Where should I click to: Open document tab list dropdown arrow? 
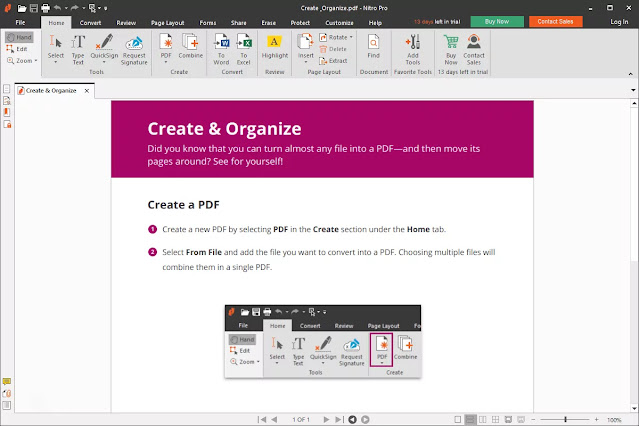pos(633,90)
